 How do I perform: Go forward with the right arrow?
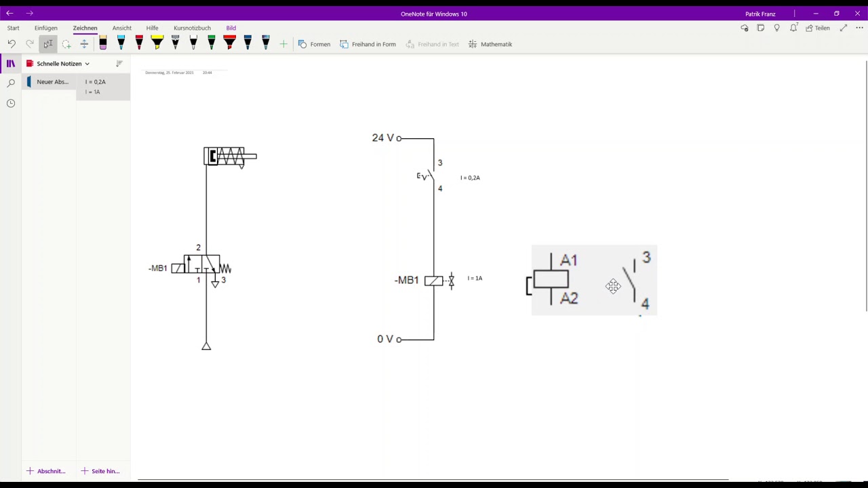click(x=29, y=13)
